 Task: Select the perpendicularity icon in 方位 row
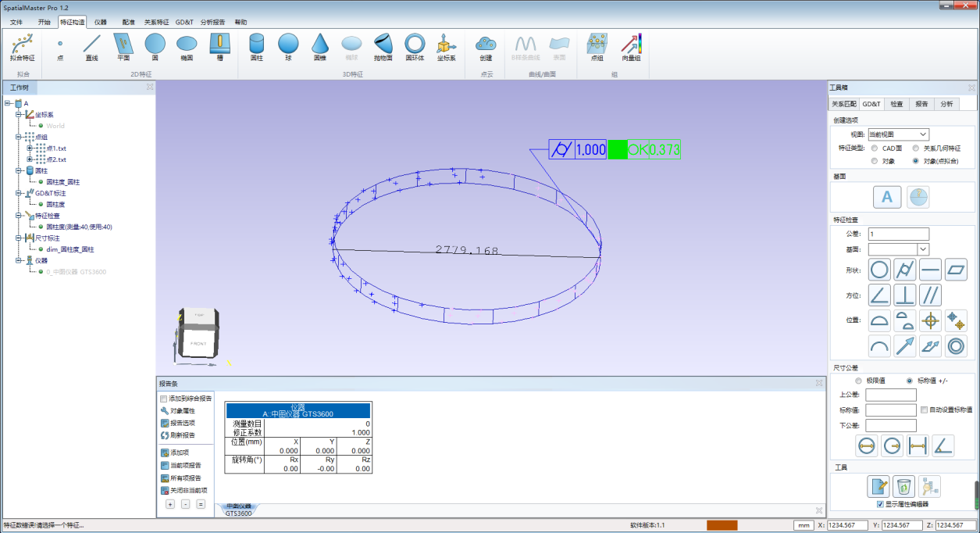(x=904, y=295)
